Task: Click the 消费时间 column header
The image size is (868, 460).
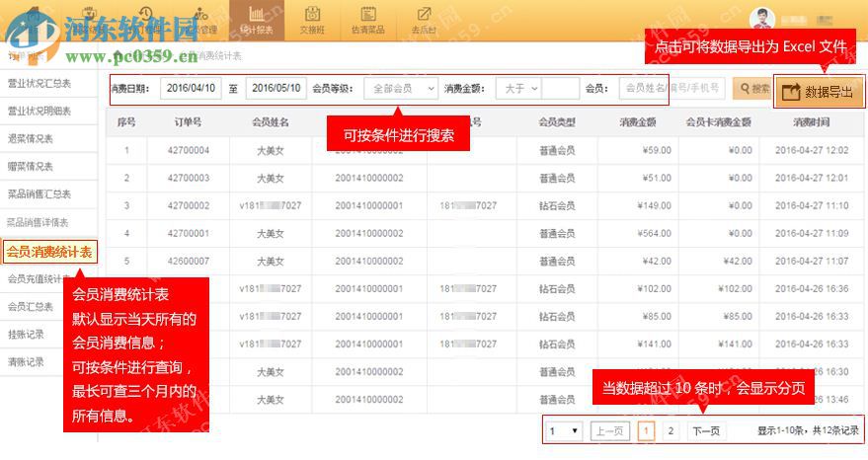Action: 812,122
